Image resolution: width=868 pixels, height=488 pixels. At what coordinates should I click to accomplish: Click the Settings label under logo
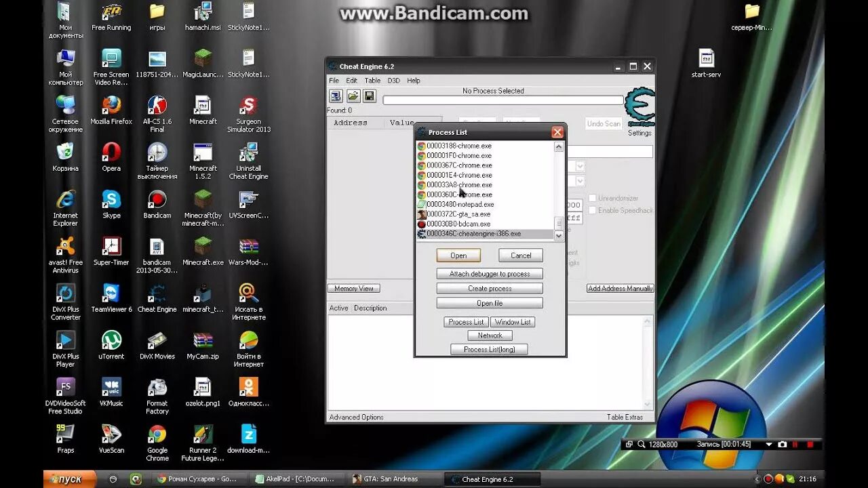[639, 134]
